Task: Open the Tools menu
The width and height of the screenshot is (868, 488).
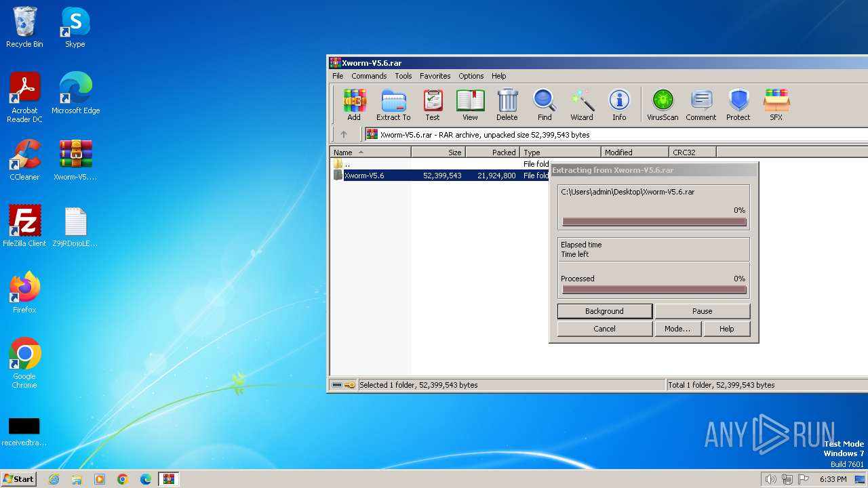Action: [x=403, y=76]
